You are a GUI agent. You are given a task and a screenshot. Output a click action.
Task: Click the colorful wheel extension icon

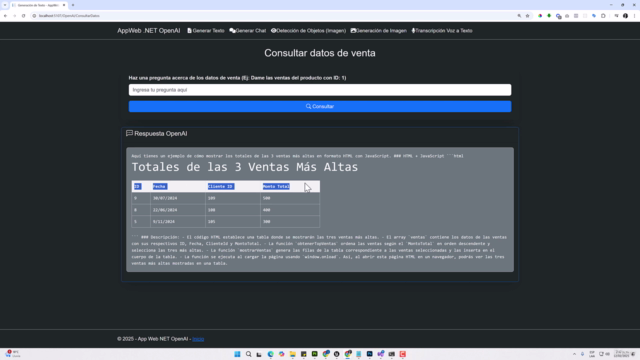pos(540,16)
